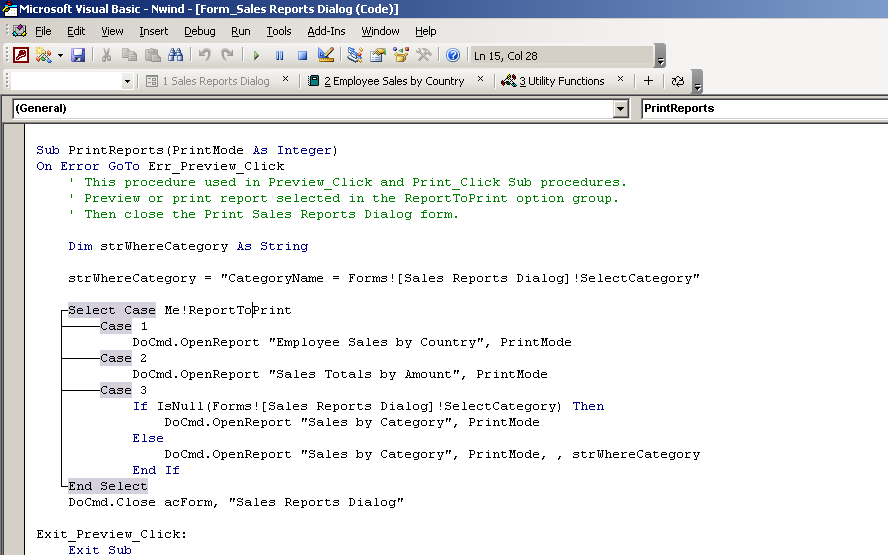Save the project with the floppy disk icon
888x555 pixels.
78,55
